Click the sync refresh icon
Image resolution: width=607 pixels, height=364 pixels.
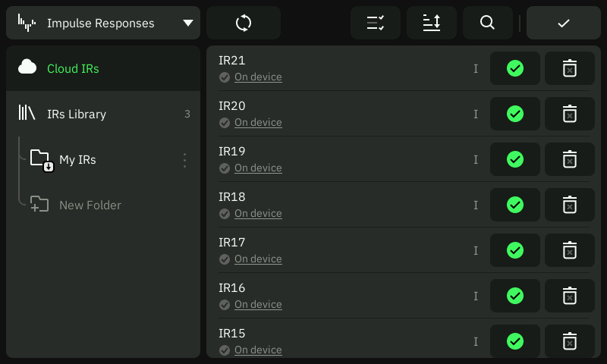[244, 23]
